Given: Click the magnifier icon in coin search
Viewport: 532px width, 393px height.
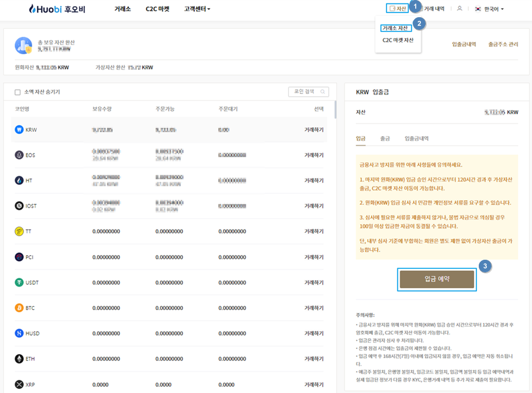Looking at the screenshot, I should pyautogui.click(x=322, y=92).
